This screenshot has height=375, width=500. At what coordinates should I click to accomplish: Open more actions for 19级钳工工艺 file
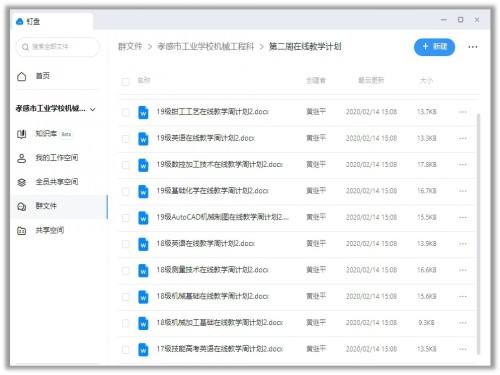(463, 112)
